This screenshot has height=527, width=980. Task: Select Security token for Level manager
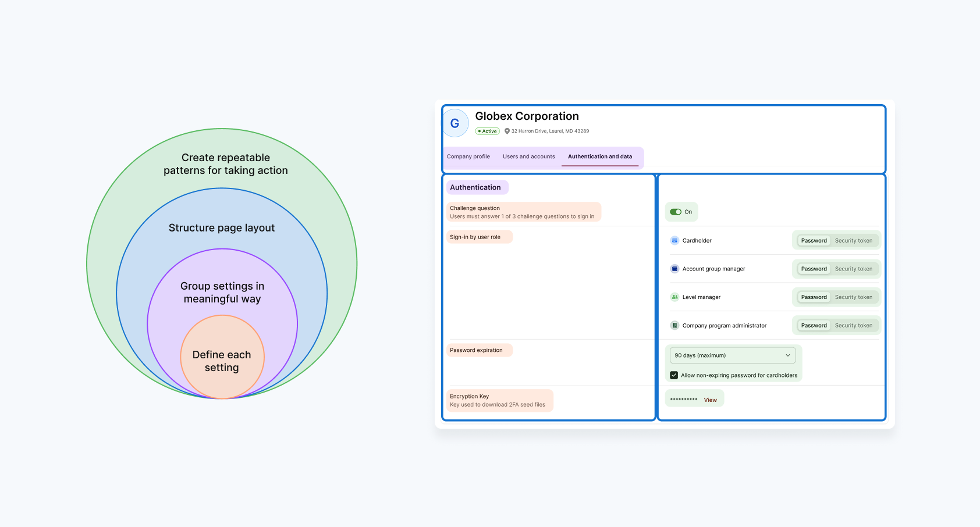pos(853,297)
